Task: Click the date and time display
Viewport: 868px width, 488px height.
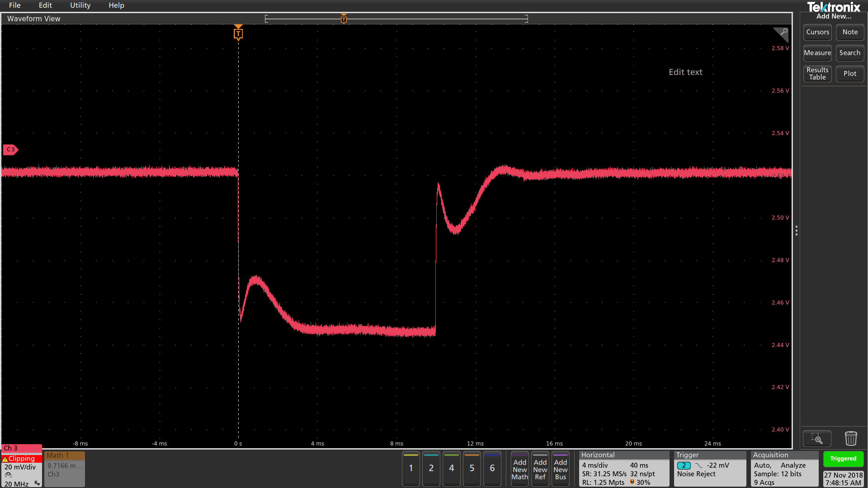Action: [843, 479]
